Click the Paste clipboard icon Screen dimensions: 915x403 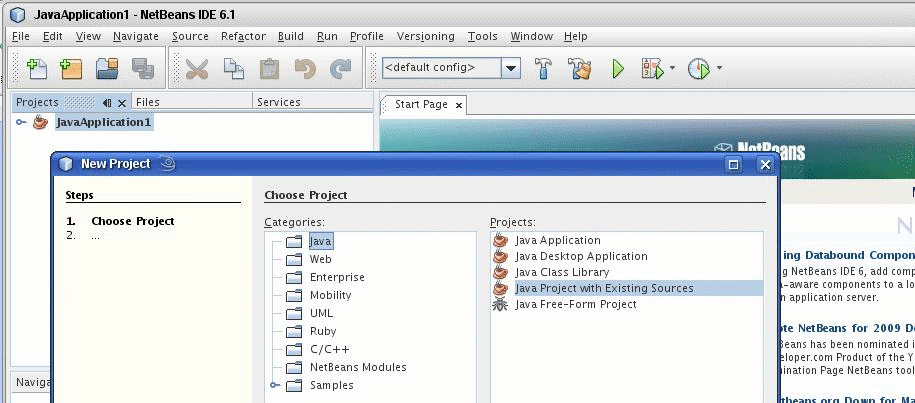click(x=269, y=69)
